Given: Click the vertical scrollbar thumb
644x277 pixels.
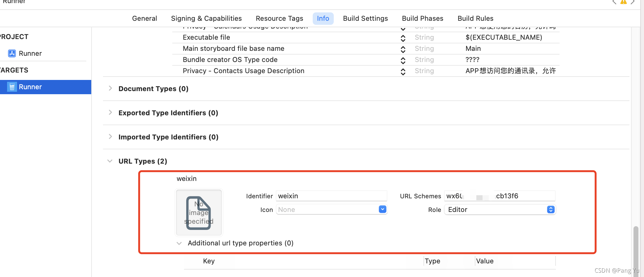Looking at the screenshot, I should pyautogui.click(x=636, y=251).
